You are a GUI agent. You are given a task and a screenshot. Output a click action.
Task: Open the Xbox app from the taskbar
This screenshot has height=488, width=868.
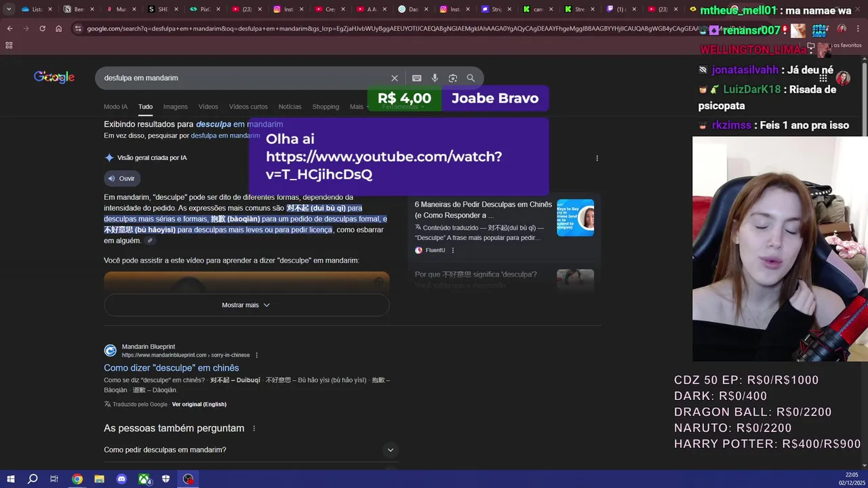coord(144,479)
